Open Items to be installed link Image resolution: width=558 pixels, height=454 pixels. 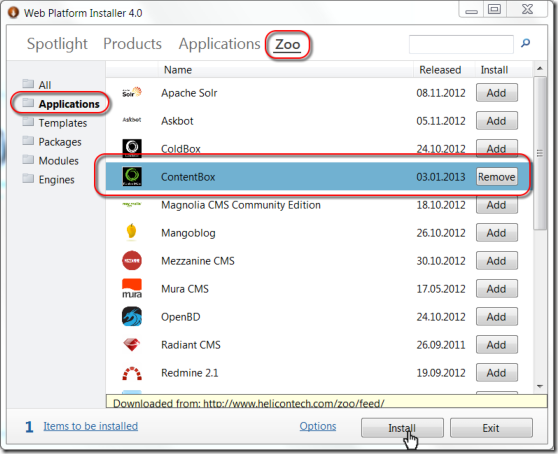pyautogui.click(x=90, y=426)
